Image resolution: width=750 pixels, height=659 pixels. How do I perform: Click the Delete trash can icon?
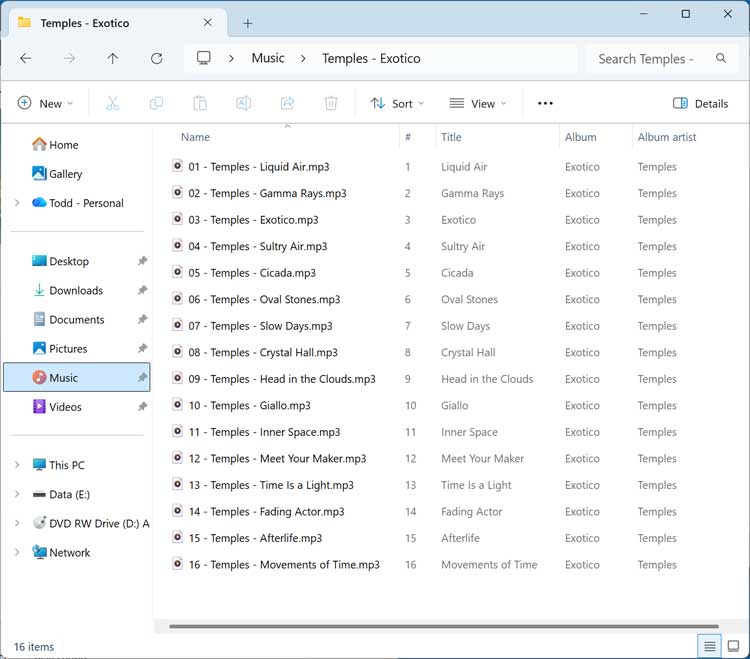click(x=331, y=103)
